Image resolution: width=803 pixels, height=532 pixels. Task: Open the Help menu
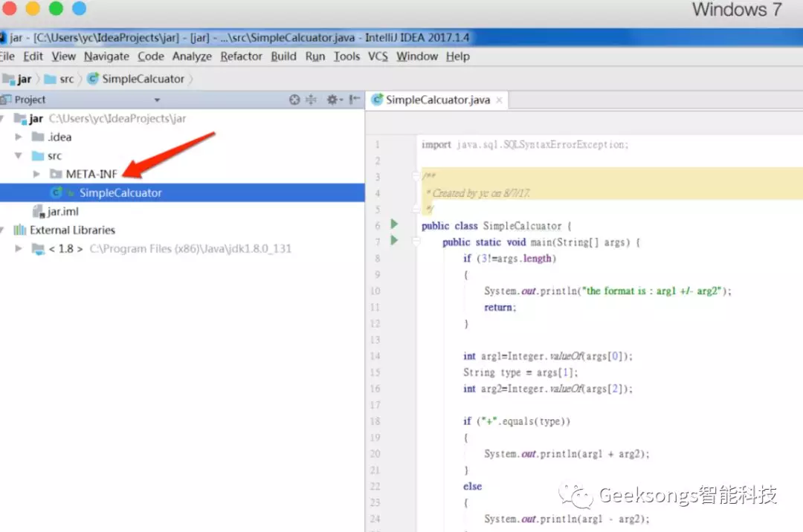(x=457, y=56)
